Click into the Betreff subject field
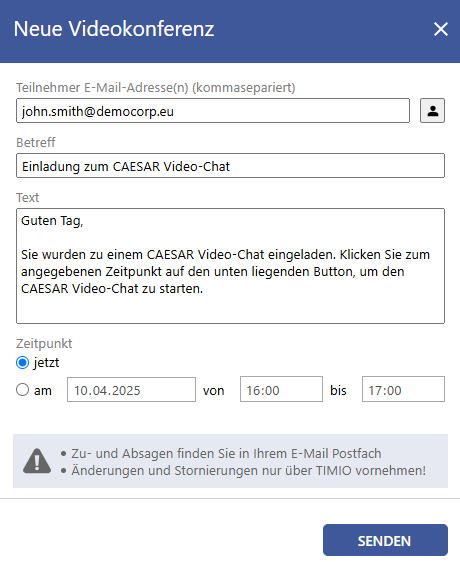 click(230, 166)
